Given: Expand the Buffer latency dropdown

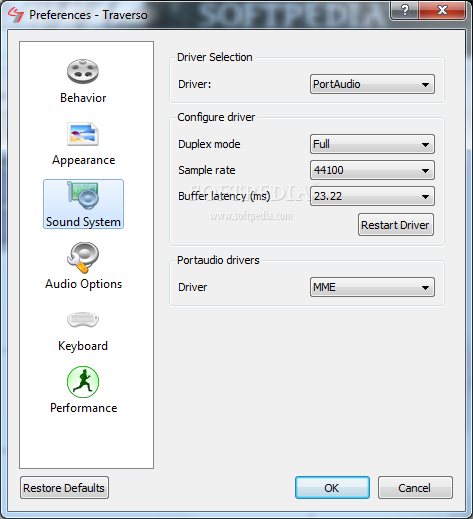Looking at the screenshot, I should [372, 196].
